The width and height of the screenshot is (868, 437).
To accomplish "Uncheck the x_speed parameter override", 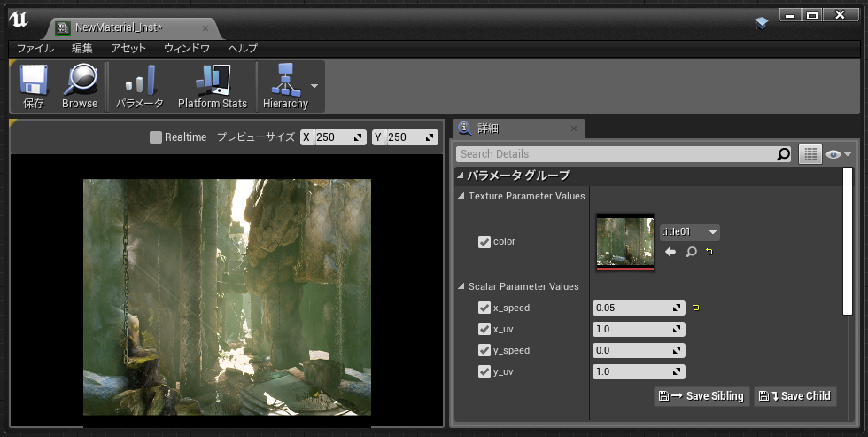I will click(x=484, y=308).
